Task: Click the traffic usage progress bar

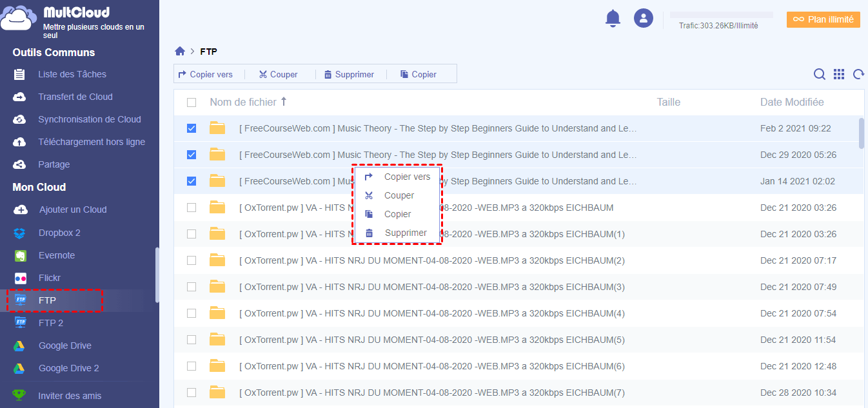Action: point(721,15)
